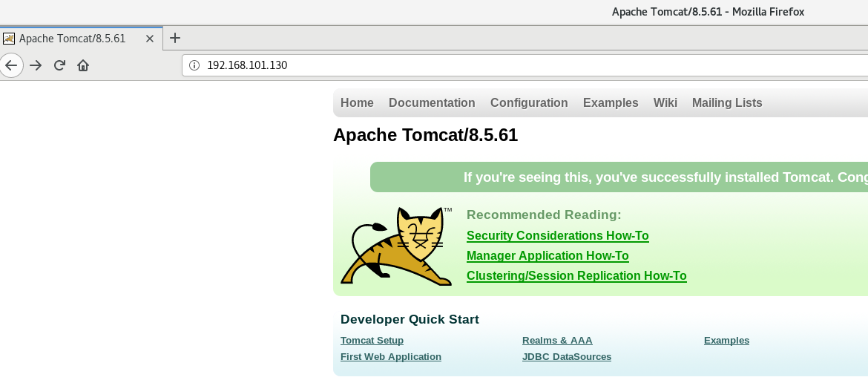Viewport: 868px width, 380px height.
Task: Click the successfully installed Tomcat banner
Action: 619,177
